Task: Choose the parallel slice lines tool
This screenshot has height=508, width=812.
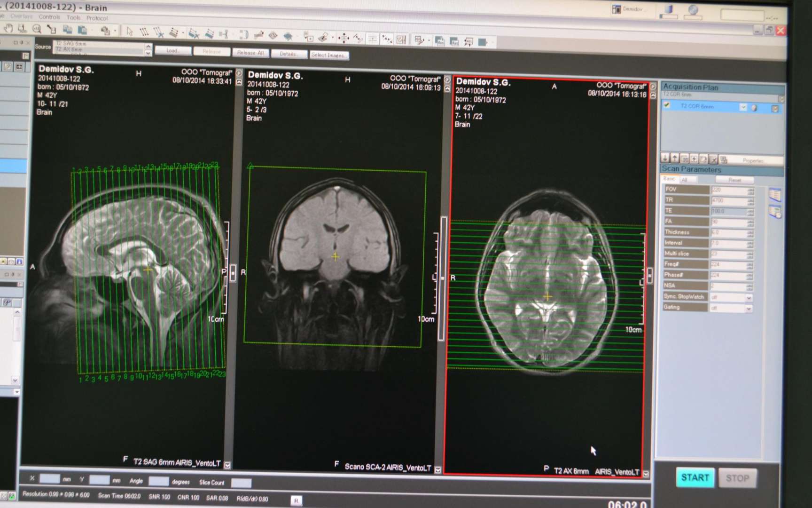Action: 144,32
